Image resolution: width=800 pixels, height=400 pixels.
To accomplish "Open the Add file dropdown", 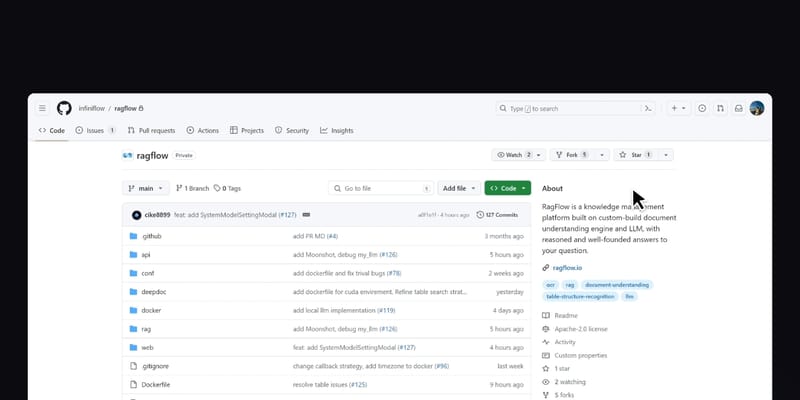I will pyautogui.click(x=459, y=188).
